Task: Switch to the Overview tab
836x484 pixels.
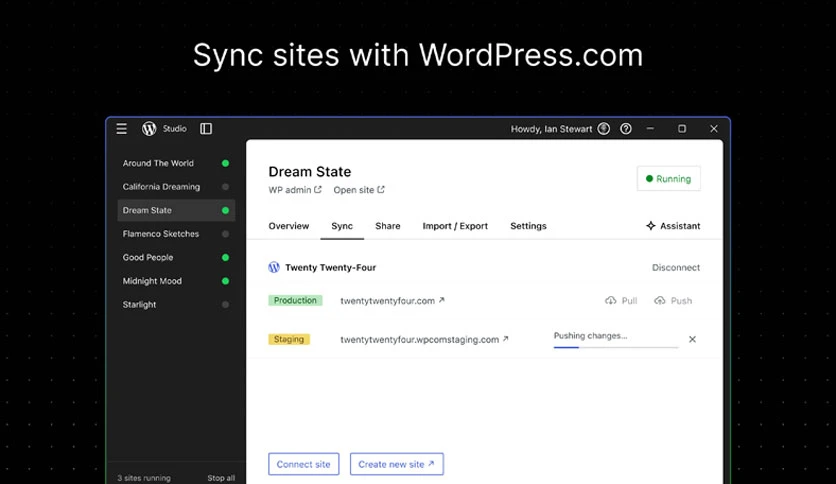Action: coord(288,226)
